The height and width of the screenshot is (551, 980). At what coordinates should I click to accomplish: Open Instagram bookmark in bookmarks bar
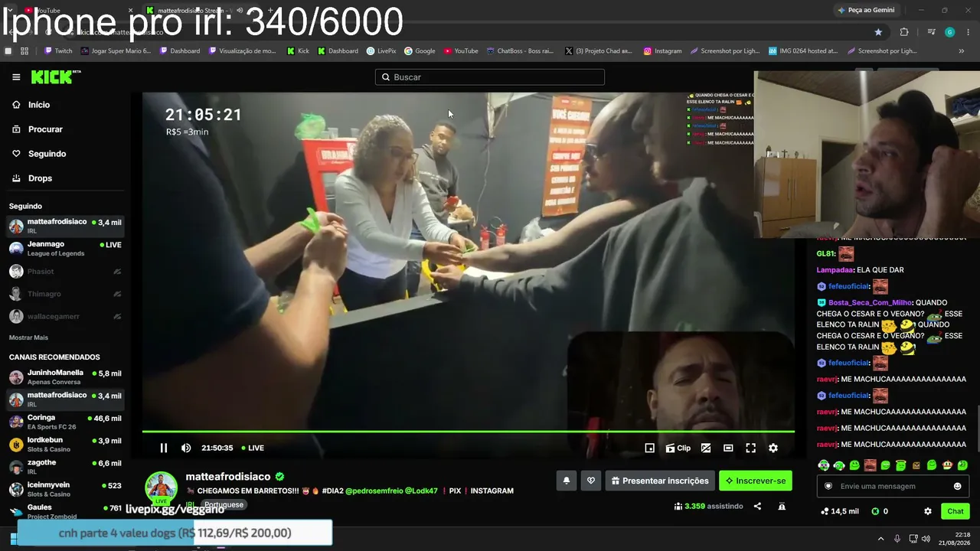click(662, 51)
